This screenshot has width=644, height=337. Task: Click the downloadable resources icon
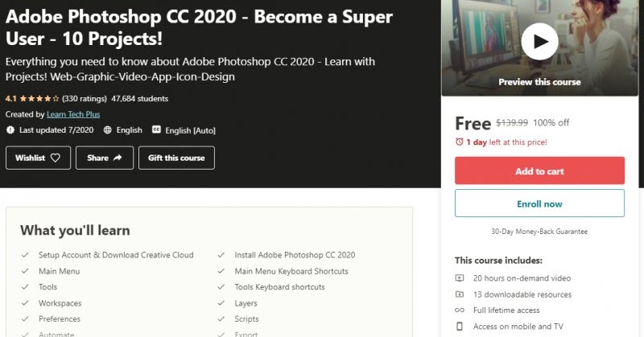pyautogui.click(x=460, y=294)
